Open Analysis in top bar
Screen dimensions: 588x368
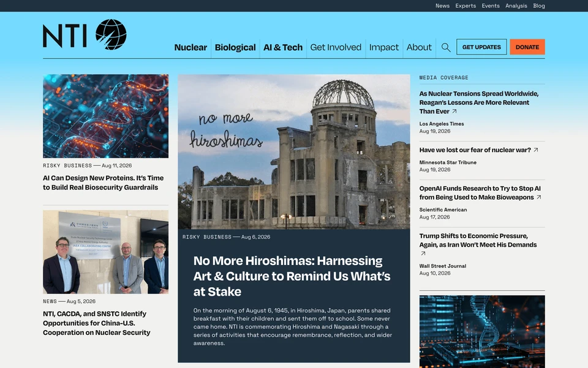tap(516, 6)
